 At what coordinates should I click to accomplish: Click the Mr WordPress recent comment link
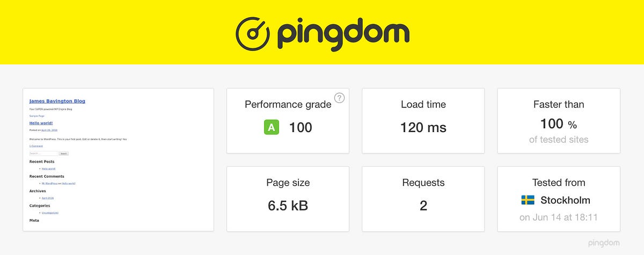pos(50,183)
